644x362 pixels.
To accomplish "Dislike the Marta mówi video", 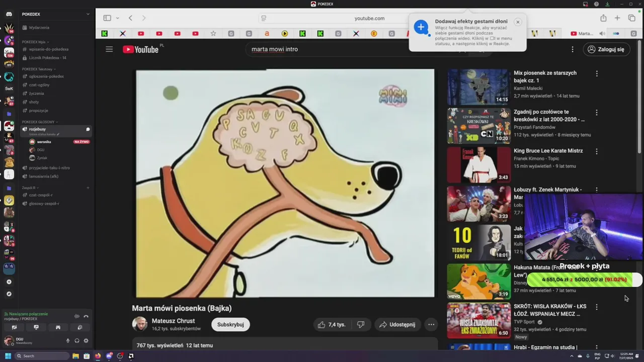I will [361, 324].
